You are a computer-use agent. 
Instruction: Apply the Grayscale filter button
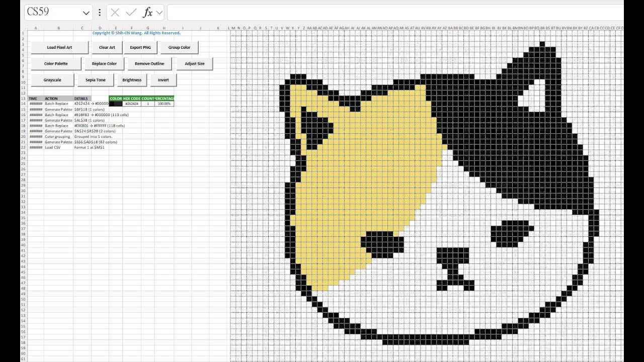click(52, 80)
